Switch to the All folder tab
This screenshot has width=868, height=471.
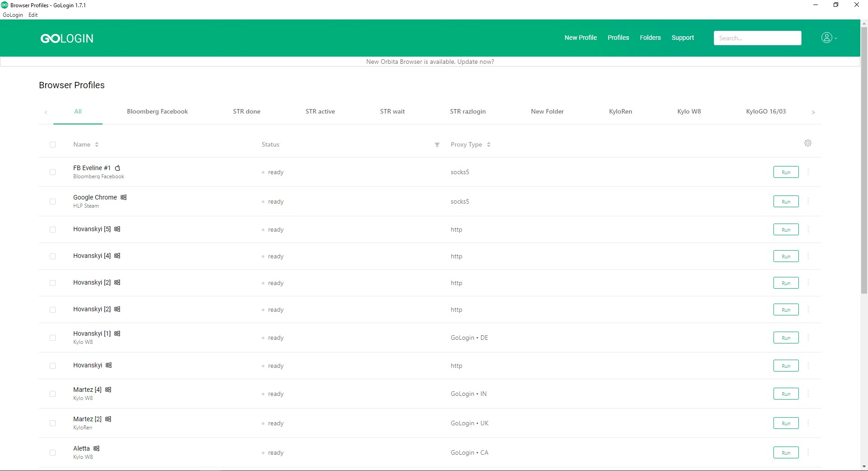click(x=78, y=111)
